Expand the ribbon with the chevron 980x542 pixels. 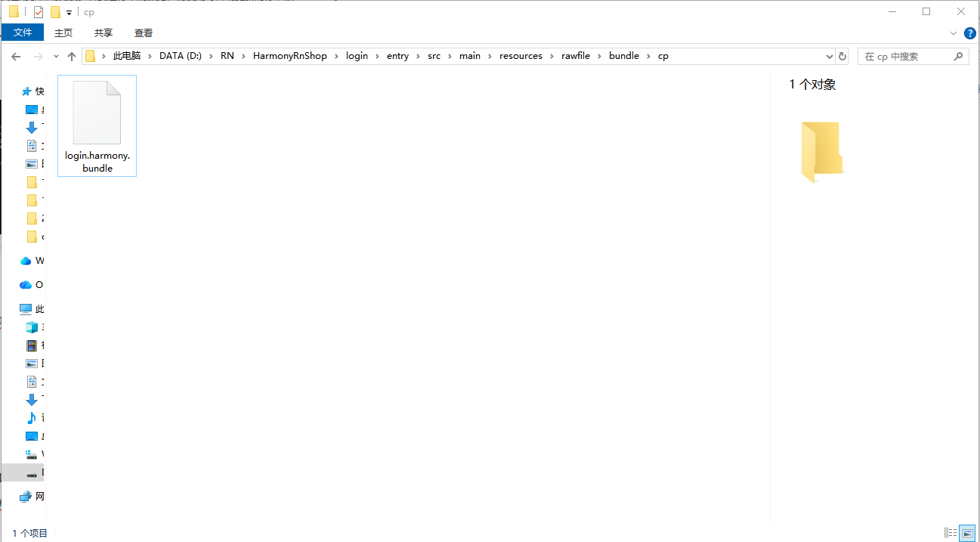954,33
